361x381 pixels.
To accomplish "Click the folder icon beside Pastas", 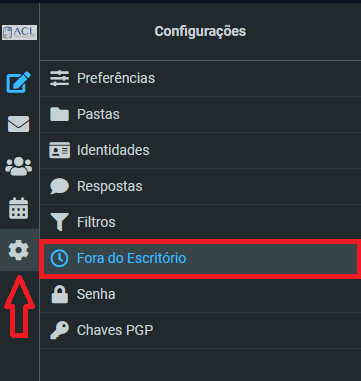I will coord(59,114).
